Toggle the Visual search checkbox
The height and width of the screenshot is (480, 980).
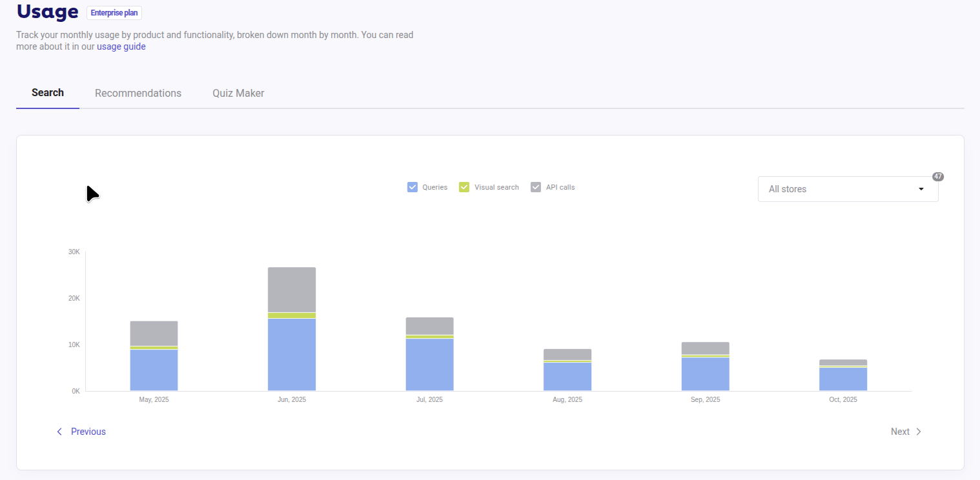point(464,187)
